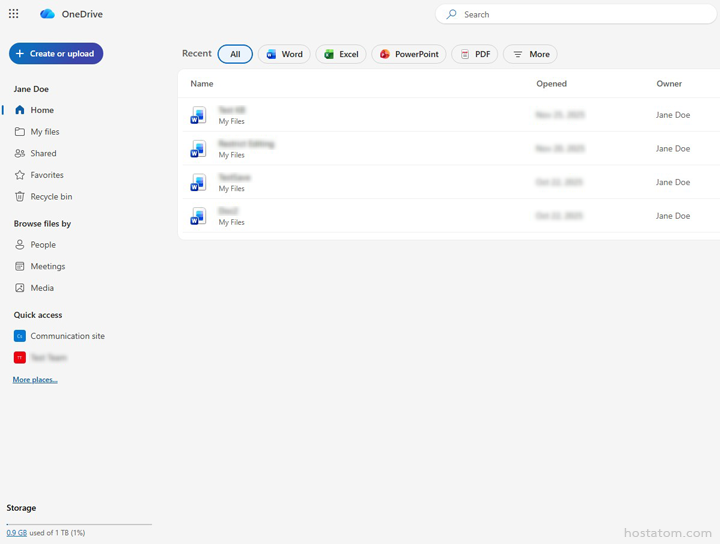Click the filter lines icon beside More
Viewport: 720px width, 544px height.
[x=518, y=54]
